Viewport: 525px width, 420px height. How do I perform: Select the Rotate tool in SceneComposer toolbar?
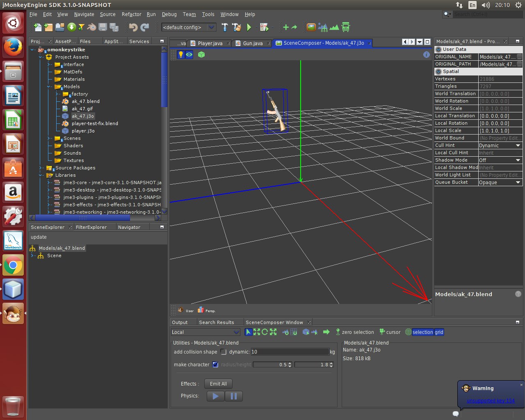pyautogui.click(x=265, y=332)
